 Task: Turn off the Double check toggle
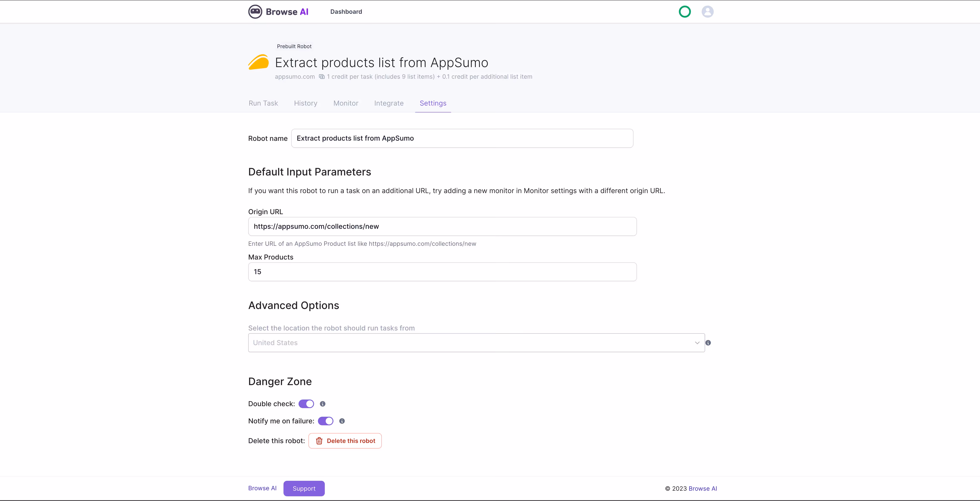(306, 404)
